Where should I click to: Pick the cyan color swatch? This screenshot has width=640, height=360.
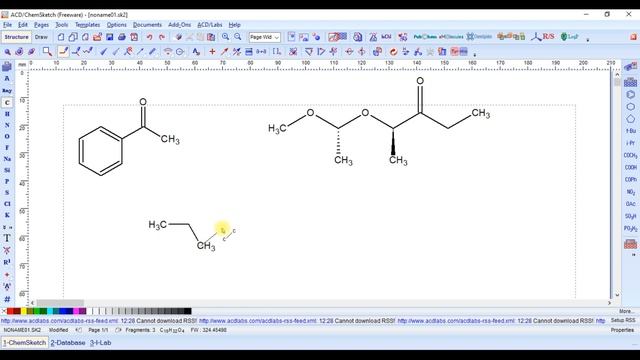[x=50, y=311]
